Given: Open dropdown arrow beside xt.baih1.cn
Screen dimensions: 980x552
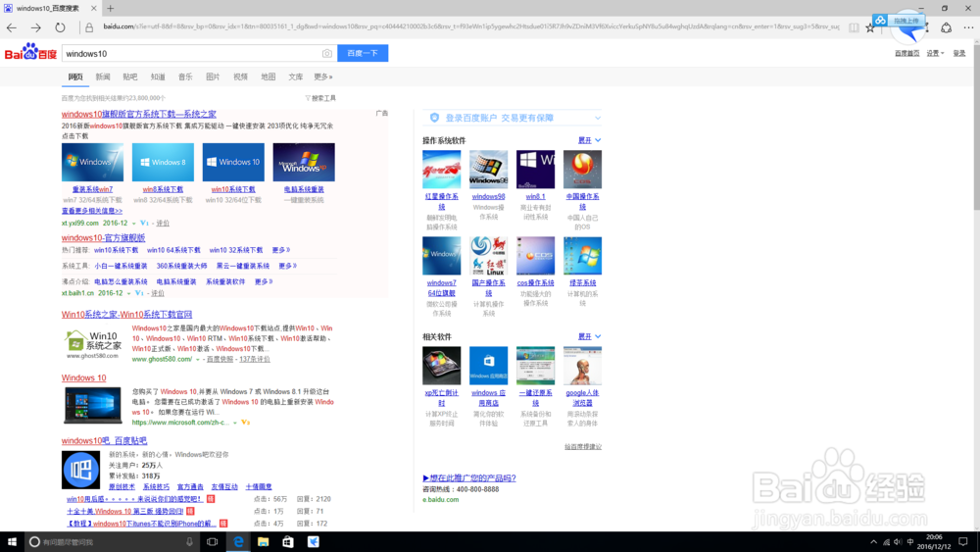Looking at the screenshot, I should (x=129, y=293).
